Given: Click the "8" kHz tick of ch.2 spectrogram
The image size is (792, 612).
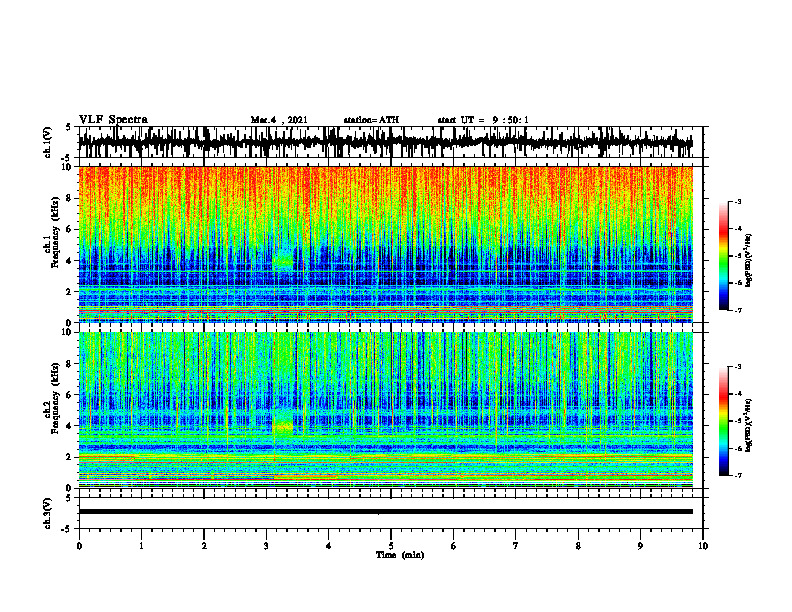Looking at the screenshot, I should point(70,364).
